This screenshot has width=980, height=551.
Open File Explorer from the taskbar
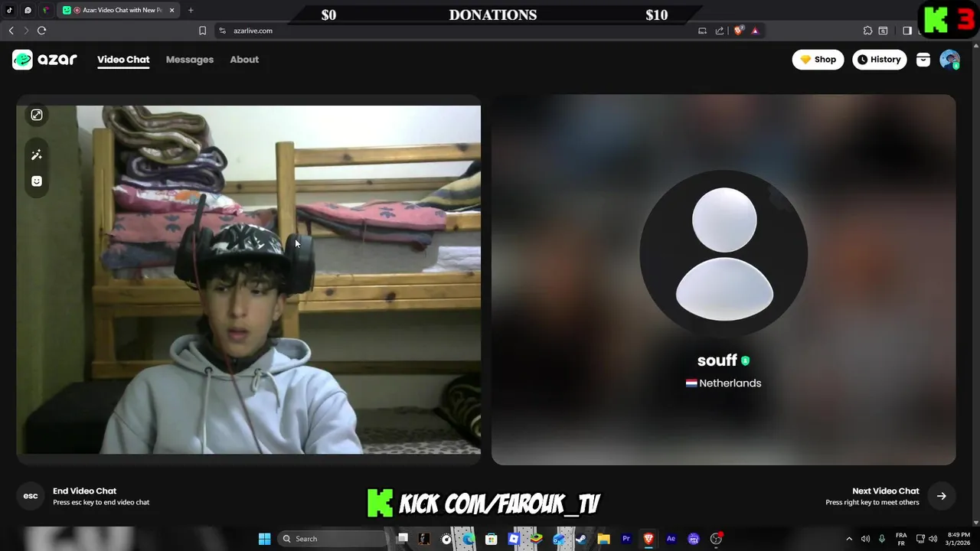(x=603, y=539)
